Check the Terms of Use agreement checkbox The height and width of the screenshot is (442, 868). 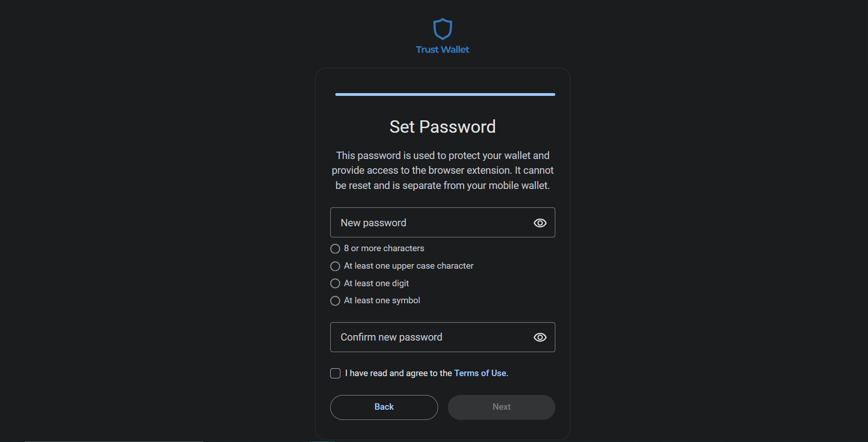click(x=335, y=373)
